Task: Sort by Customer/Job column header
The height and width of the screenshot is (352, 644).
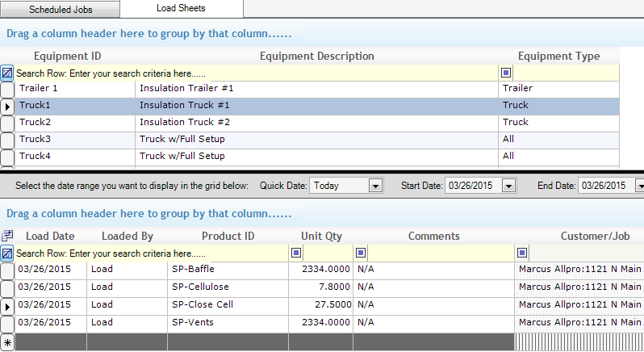Action: pyautogui.click(x=595, y=236)
